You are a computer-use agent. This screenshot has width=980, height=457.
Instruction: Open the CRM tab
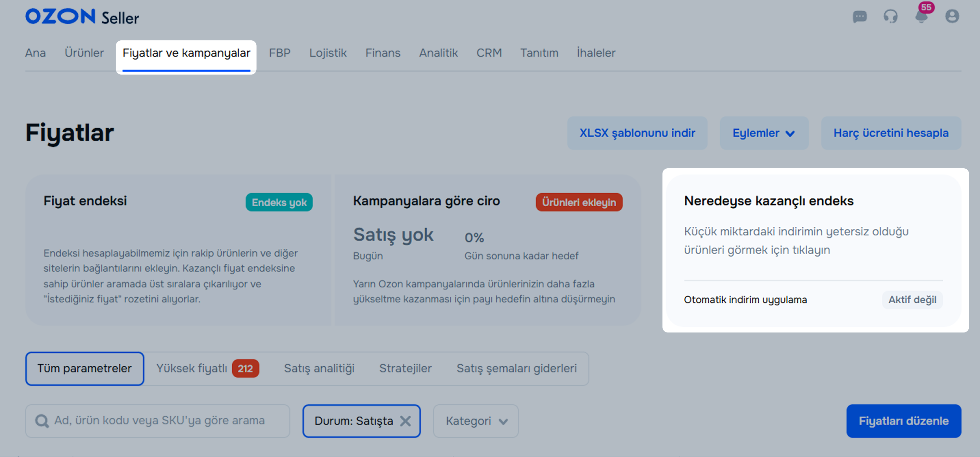pos(489,53)
